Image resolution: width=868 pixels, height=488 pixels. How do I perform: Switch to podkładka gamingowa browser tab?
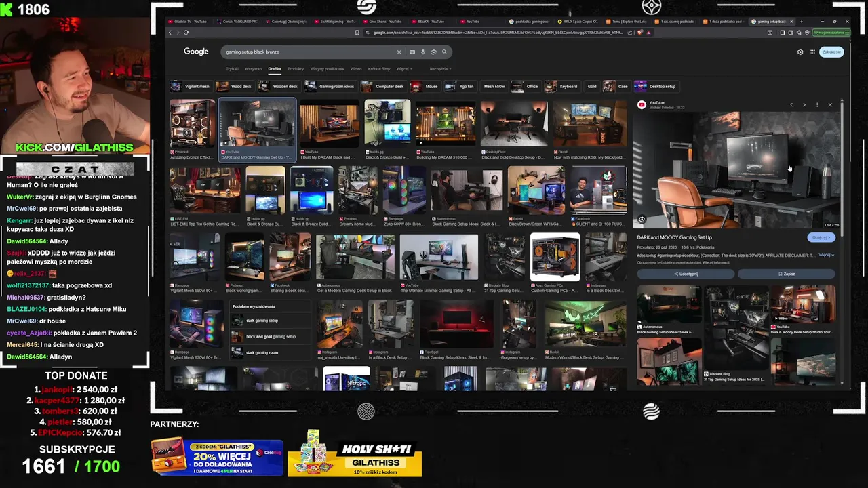tap(532, 22)
